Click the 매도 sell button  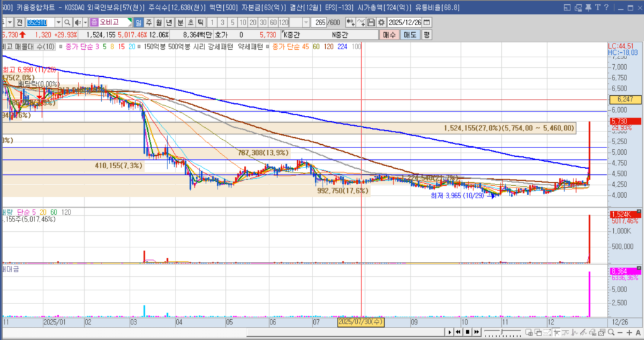click(410, 35)
